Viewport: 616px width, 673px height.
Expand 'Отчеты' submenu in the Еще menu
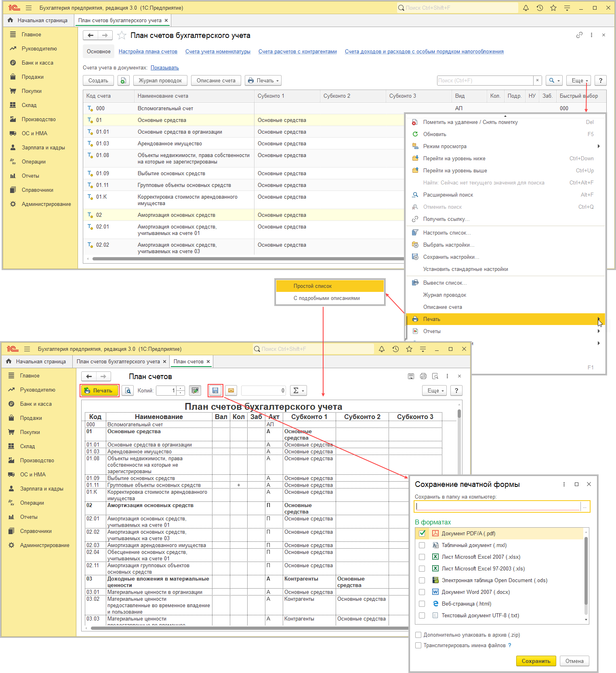coord(506,331)
